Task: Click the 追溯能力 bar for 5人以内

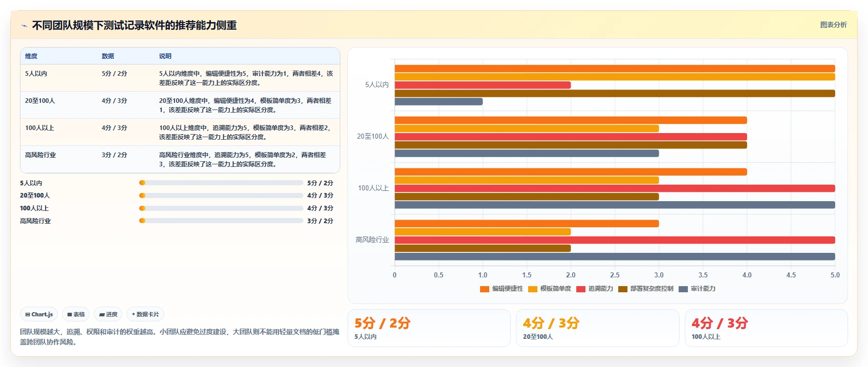Action: point(483,85)
